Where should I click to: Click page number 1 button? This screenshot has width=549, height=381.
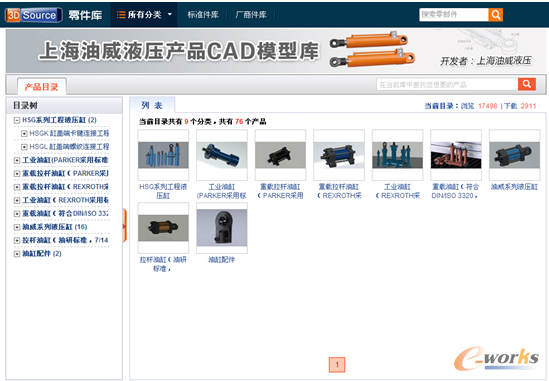point(337,365)
